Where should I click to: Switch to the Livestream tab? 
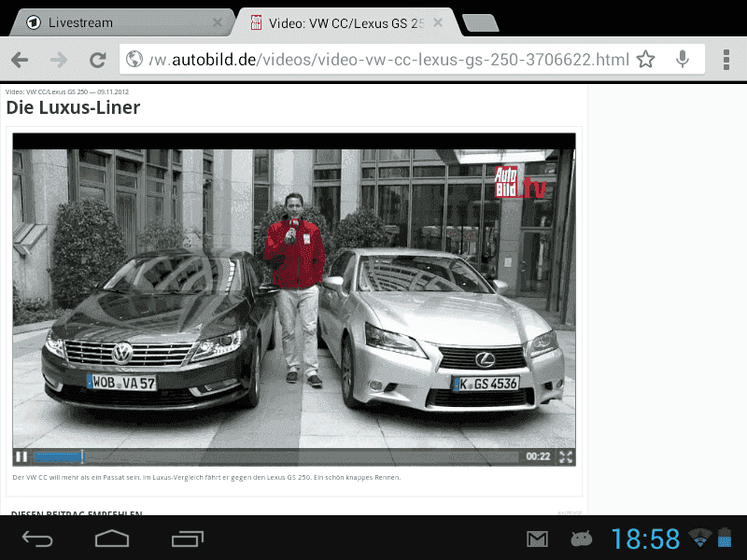click(x=122, y=22)
